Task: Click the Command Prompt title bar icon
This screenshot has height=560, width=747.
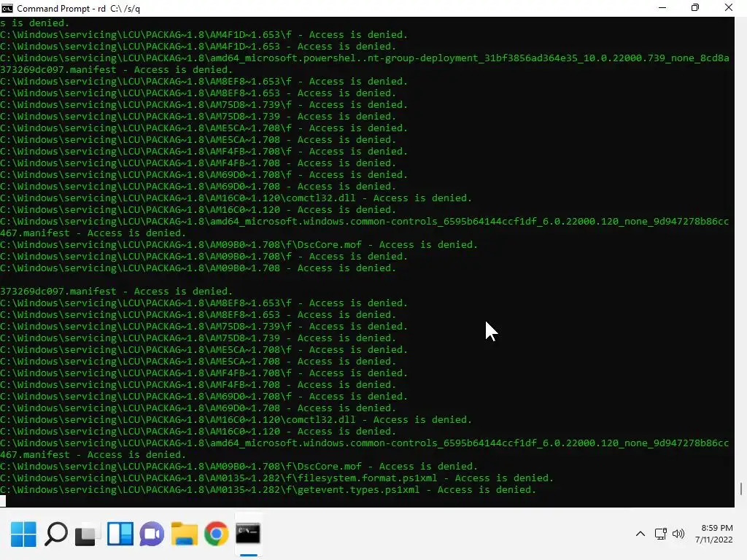Action: pos(7,8)
